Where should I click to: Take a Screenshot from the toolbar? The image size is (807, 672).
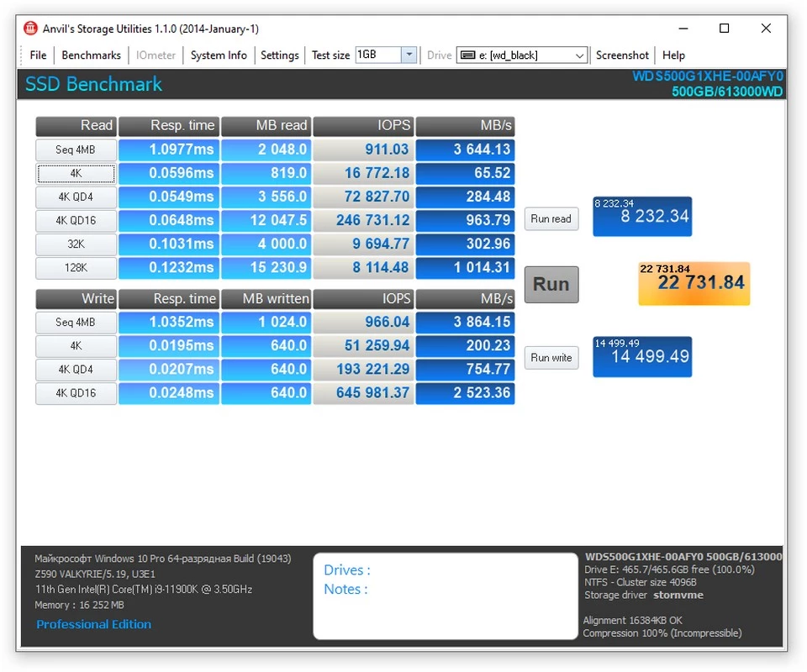(x=622, y=55)
